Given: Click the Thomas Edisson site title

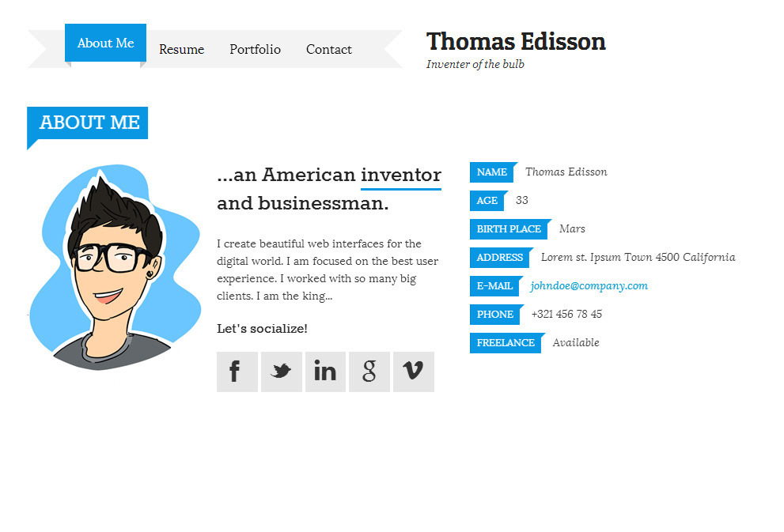Looking at the screenshot, I should click(516, 41).
